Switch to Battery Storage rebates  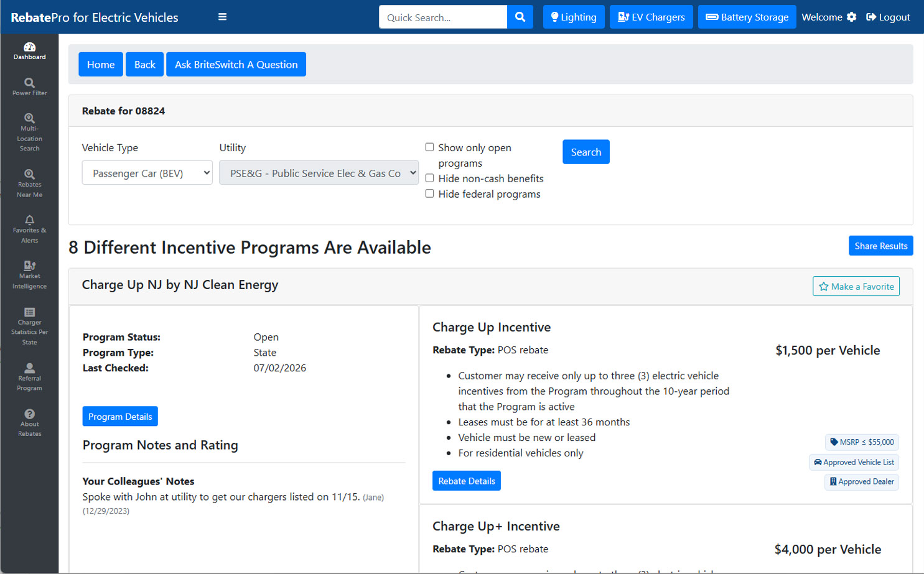pos(747,17)
